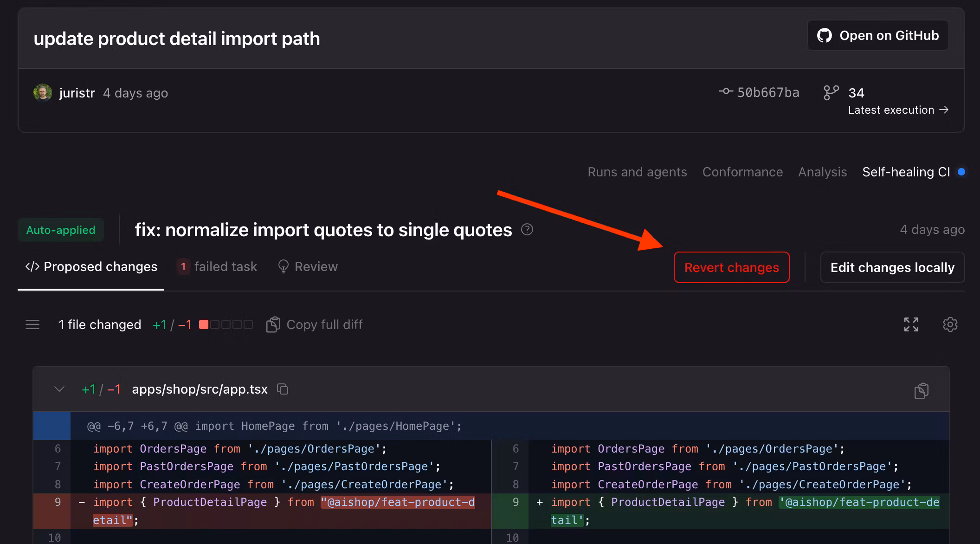Click the Revert changes button
Screen dimensions: 980x544
point(731,267)
